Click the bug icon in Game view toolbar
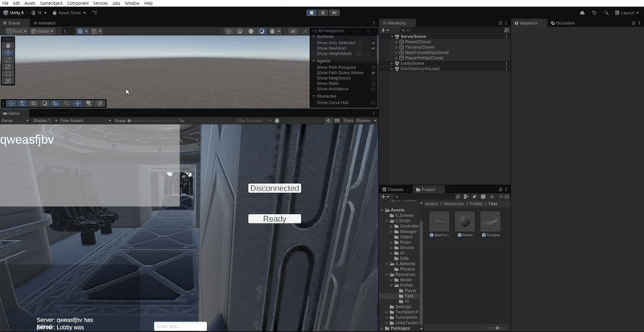 (x=277, y=121)
